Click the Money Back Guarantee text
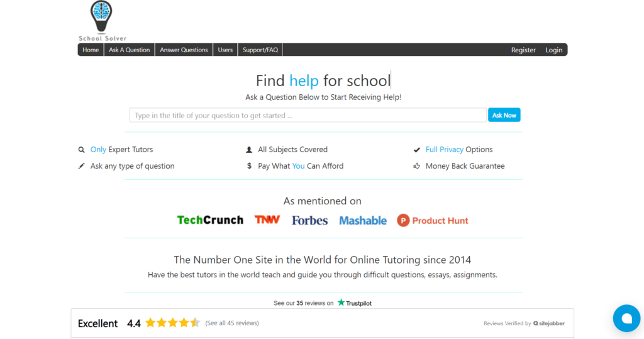The width and height of the screenshot is (644, 339). 465,166
